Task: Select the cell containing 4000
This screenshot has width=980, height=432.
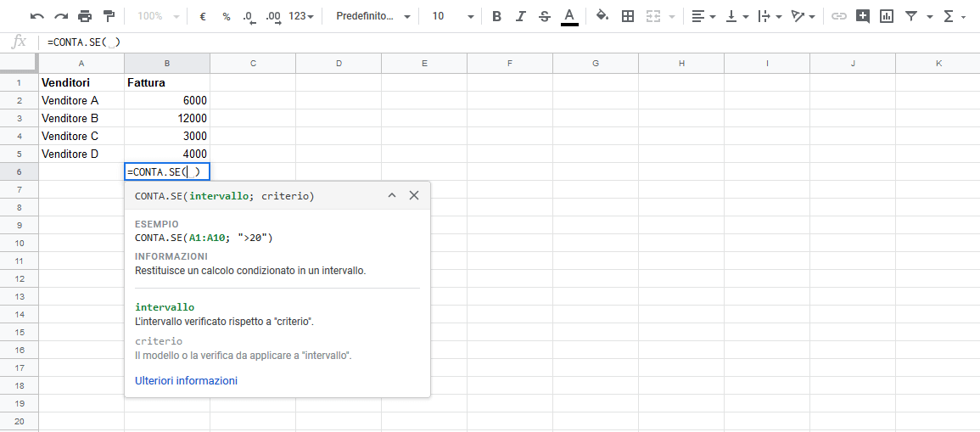Action: pyautogui.click(x=167, y=154)
